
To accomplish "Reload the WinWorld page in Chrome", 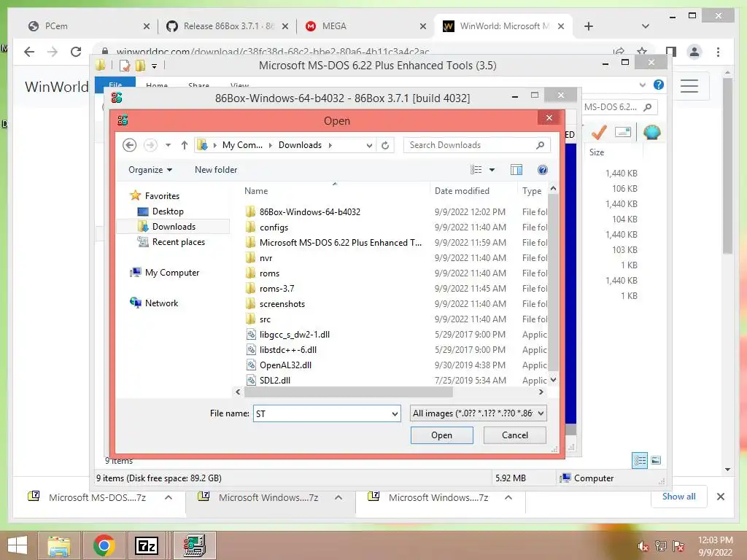I will [x=76, y=52].
